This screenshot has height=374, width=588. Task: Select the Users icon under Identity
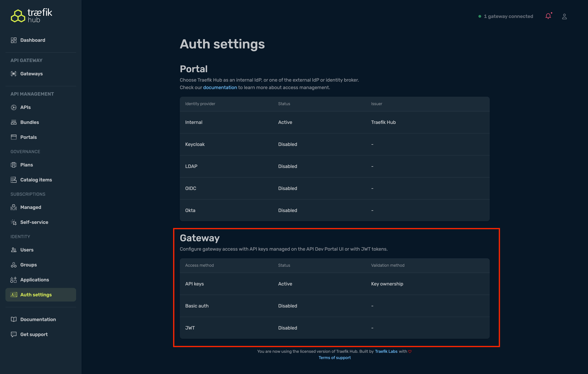click(x=14, y=250)
